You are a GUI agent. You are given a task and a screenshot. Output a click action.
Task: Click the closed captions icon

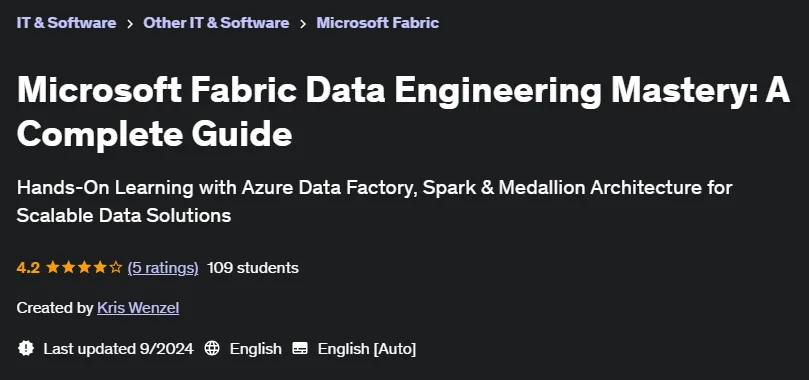[x=300, y=349]
